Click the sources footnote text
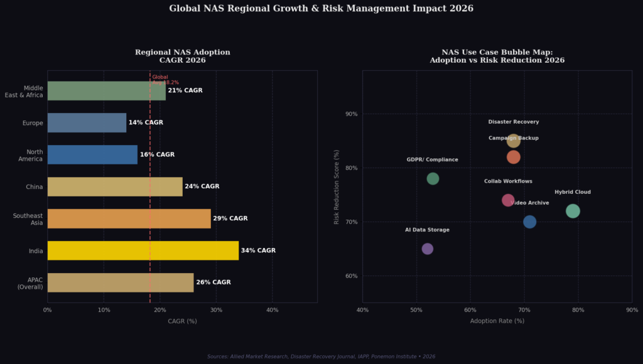Image resolution: width=643 pixels, height=364 pixels. click(321, 356)
